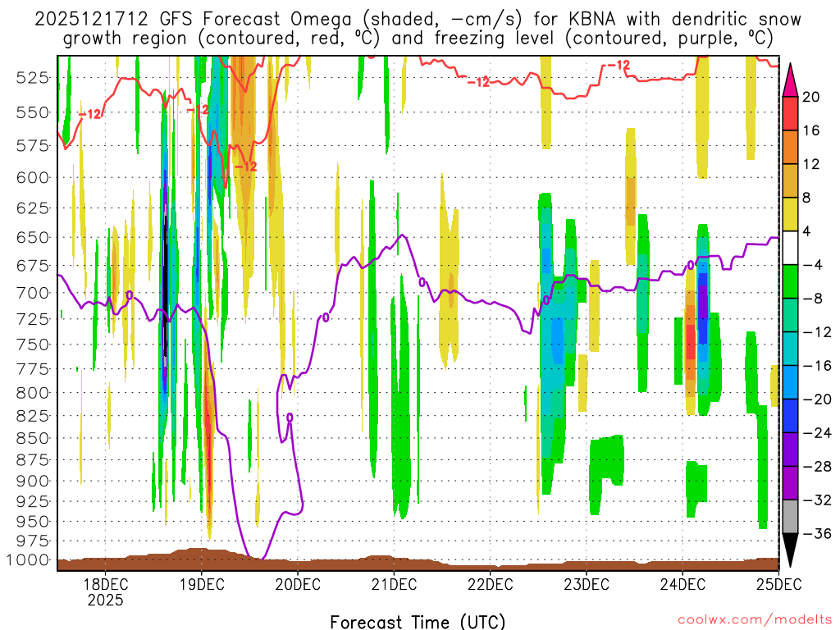840x630 pixels.
Task: Click the pink top arrow of colorbar
Action: (x=790, y=80)
